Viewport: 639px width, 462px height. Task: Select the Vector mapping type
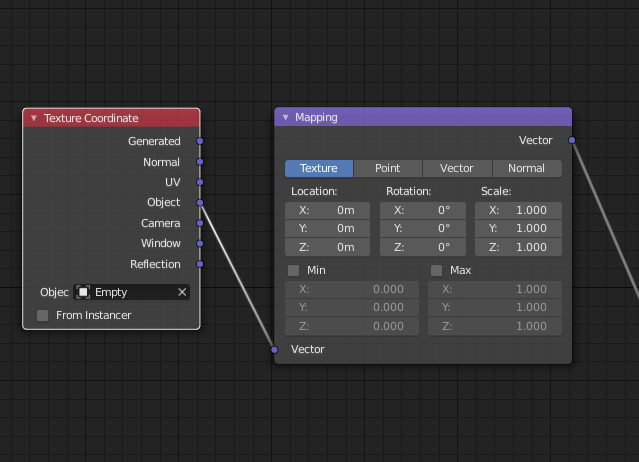point(457,168)
